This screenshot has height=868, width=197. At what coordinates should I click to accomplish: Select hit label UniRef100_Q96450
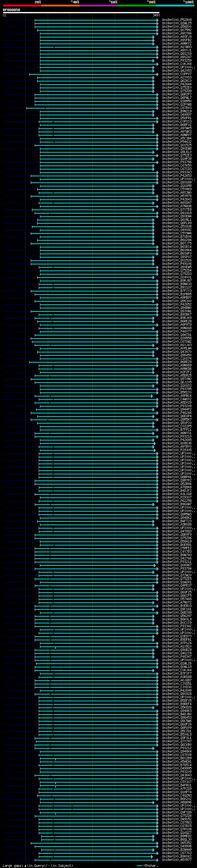(x=177, y=355)
